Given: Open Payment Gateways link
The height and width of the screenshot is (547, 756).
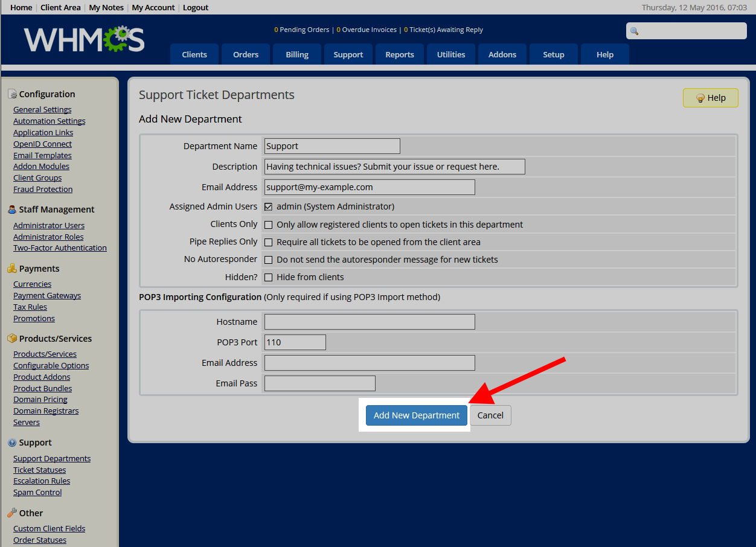Looking at the screenshot, I should coord(47,296).
